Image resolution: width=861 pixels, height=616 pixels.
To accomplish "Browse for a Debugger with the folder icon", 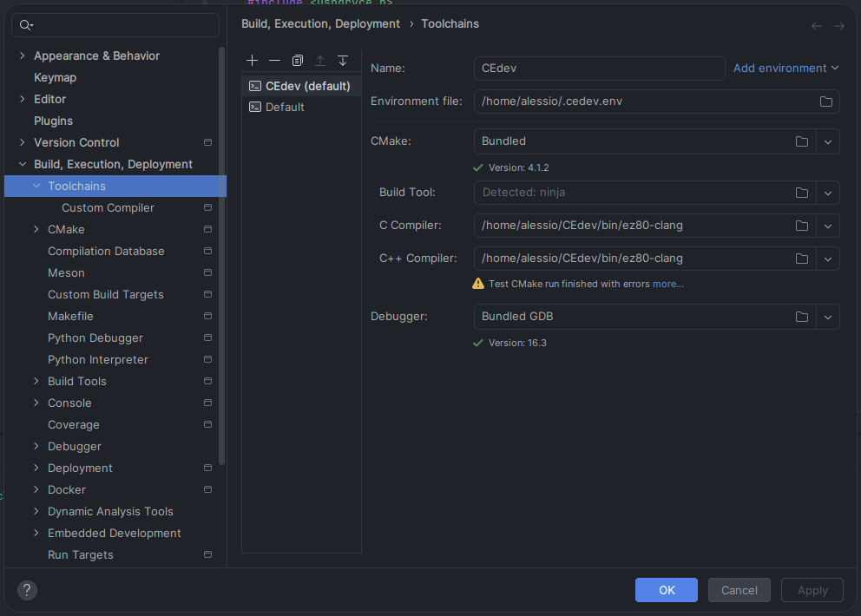I will pos(801,317).
